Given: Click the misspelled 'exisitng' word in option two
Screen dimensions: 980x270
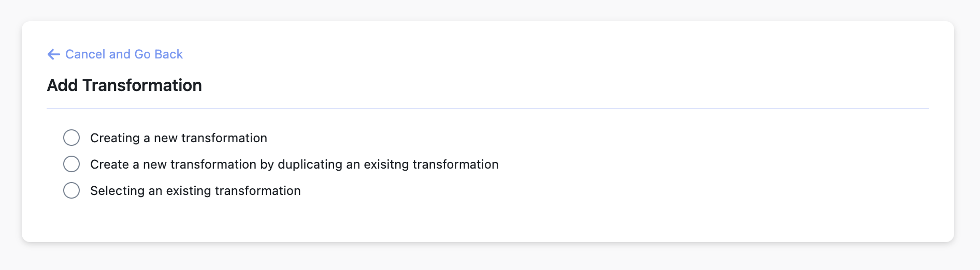Looking at the screenshot, I should click(x=386, y=164).
